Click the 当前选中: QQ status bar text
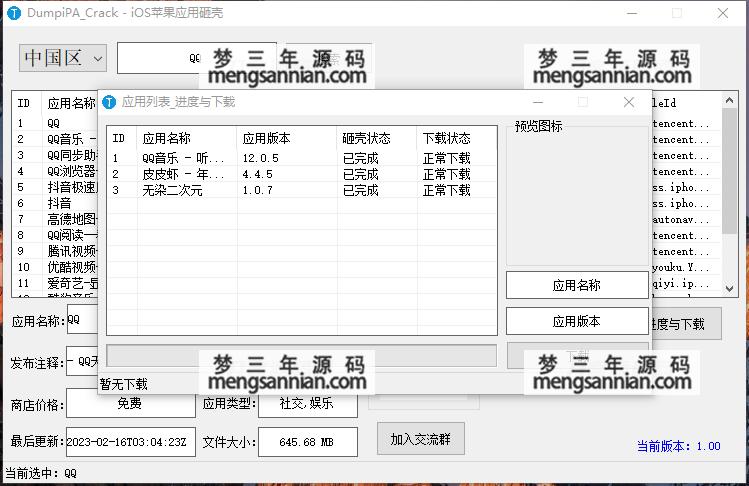Image resolution: width=749 pixels, height=486 pixels. pyautogui.click(x=41, y=473)
